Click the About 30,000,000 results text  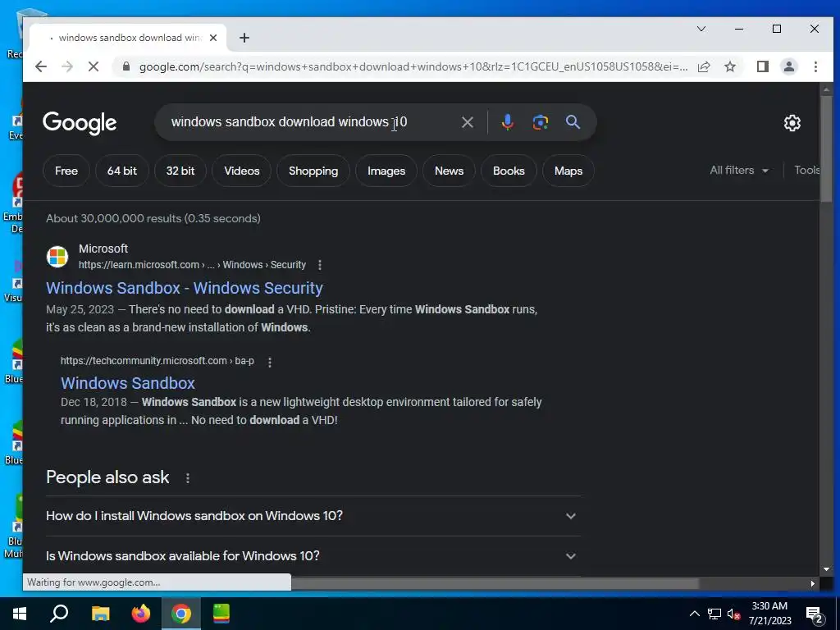click(x=153, y=218)
